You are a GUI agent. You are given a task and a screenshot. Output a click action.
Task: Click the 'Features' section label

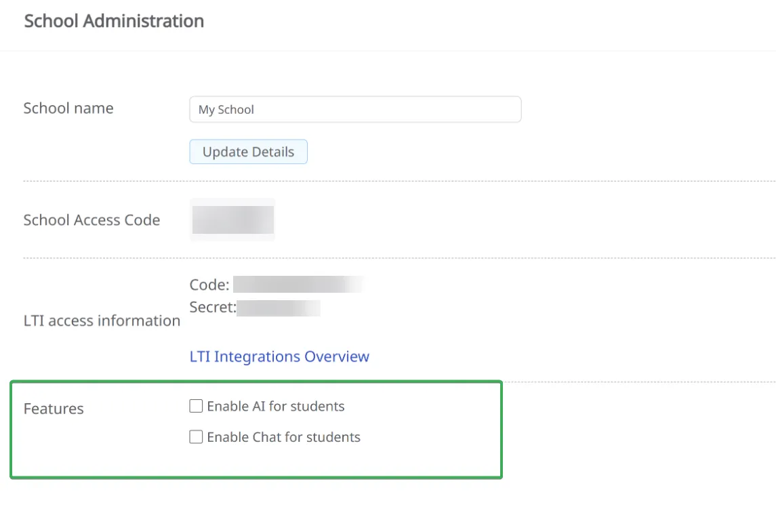pos(54,409)
